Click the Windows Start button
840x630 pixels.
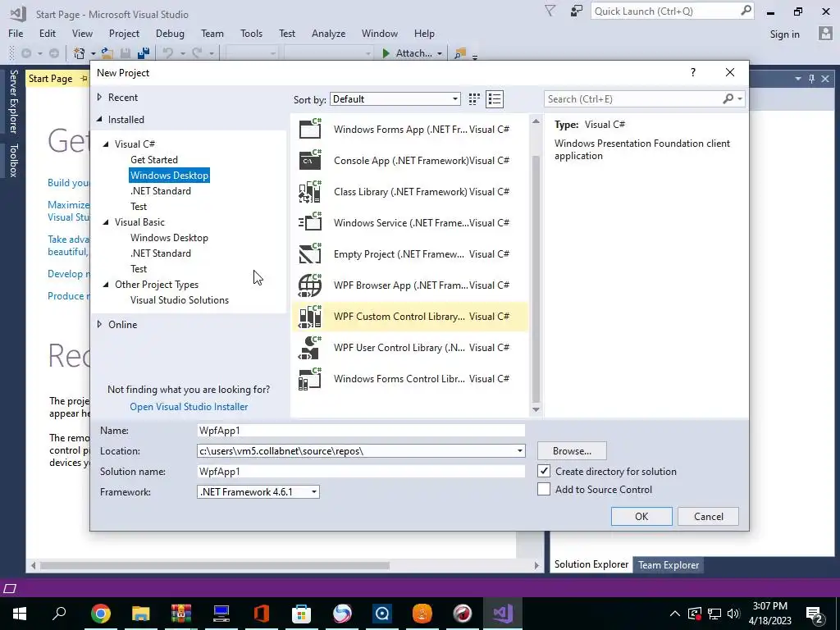click(20, 614)
